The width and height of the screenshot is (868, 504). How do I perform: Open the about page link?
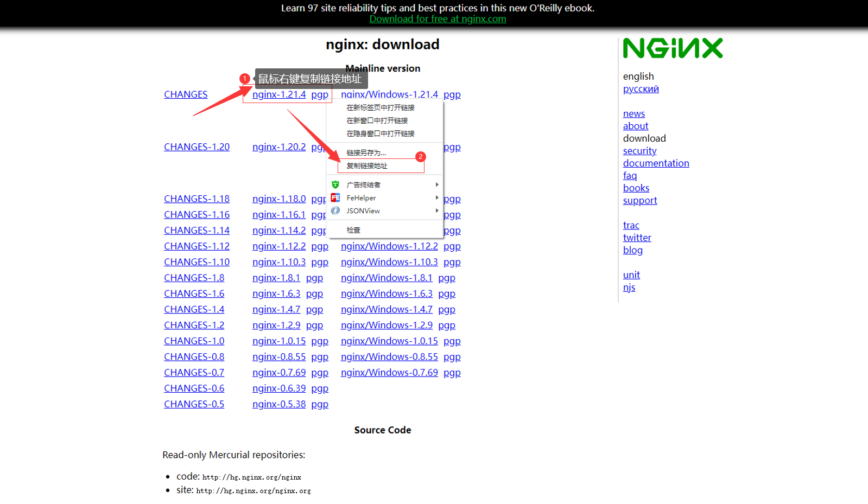pyautogui.click(x=636, y=126)
